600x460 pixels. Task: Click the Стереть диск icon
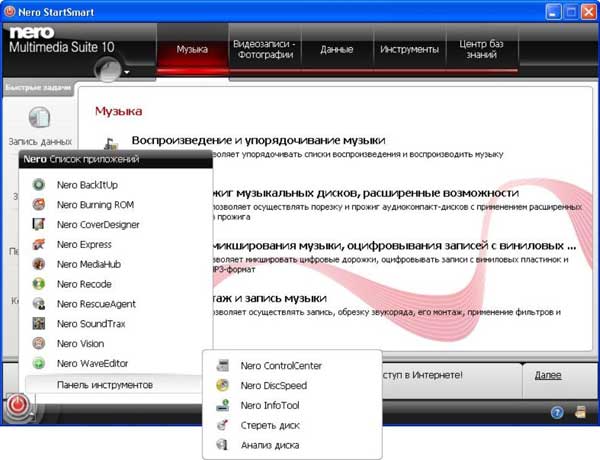(222, 425)
